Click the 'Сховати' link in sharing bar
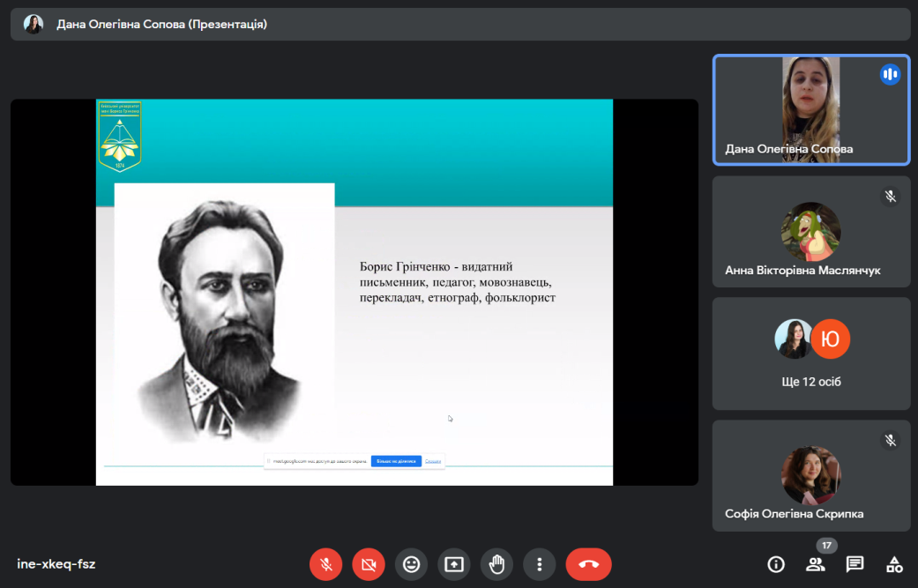Viewport: 918px width, 588px height. click(433, 461)
